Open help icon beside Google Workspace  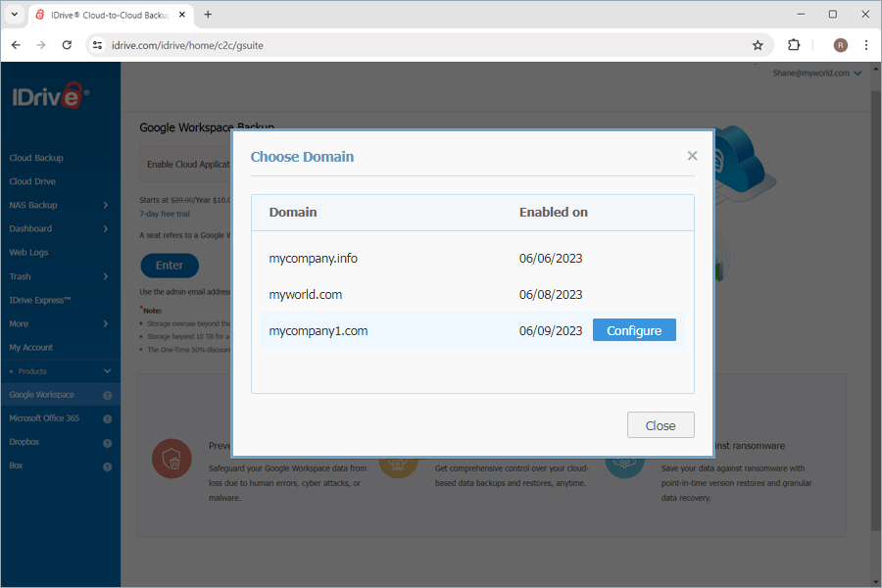pyautogui.click(x=108, y=395)
